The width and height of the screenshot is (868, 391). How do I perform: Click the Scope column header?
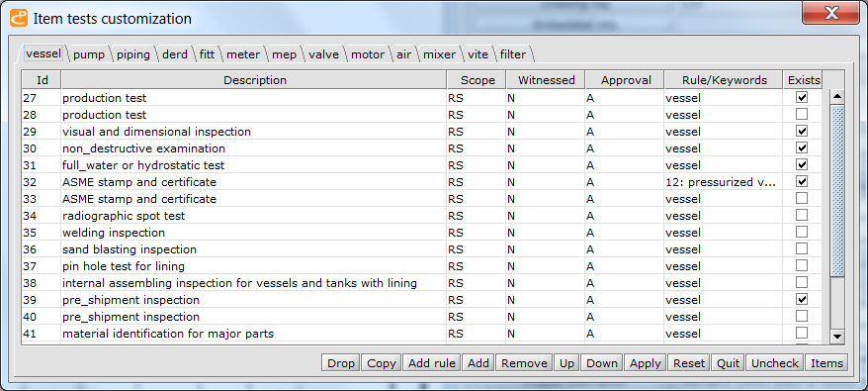[x=477, y=80]
